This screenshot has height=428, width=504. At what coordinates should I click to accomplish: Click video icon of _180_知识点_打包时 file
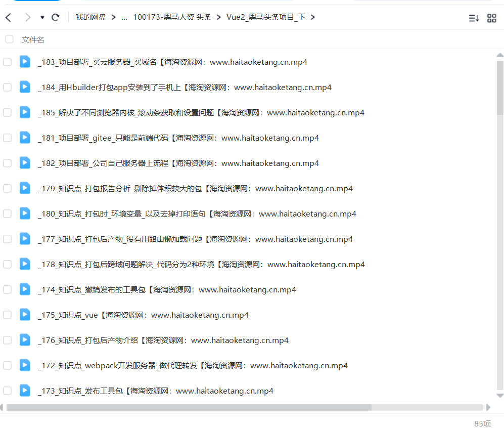click(25, 213)
